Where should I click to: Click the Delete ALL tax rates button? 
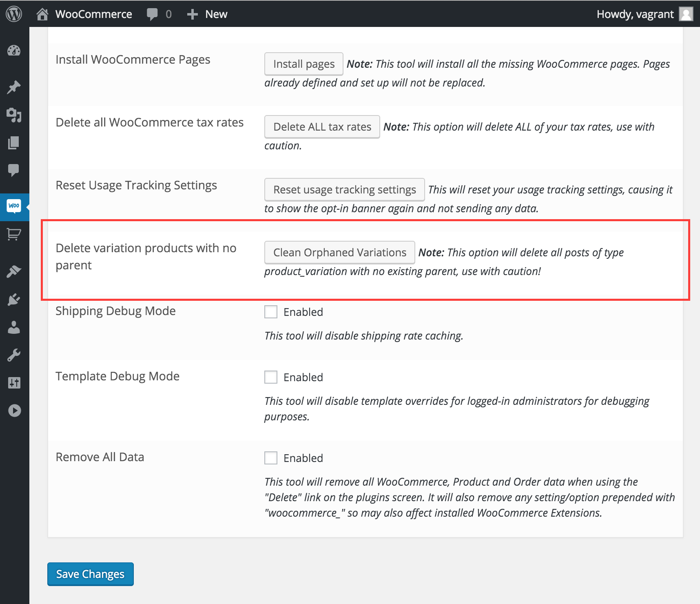click(x=322, y=127)
